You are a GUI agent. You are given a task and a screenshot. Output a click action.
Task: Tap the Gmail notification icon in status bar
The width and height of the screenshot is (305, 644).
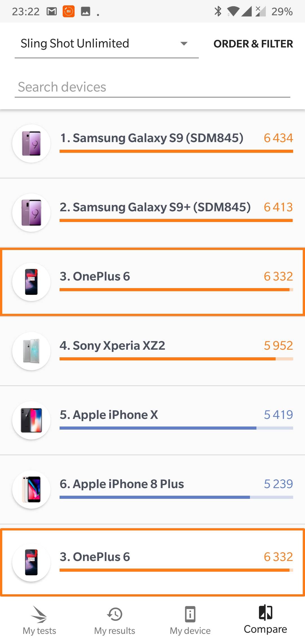[52, 11]
